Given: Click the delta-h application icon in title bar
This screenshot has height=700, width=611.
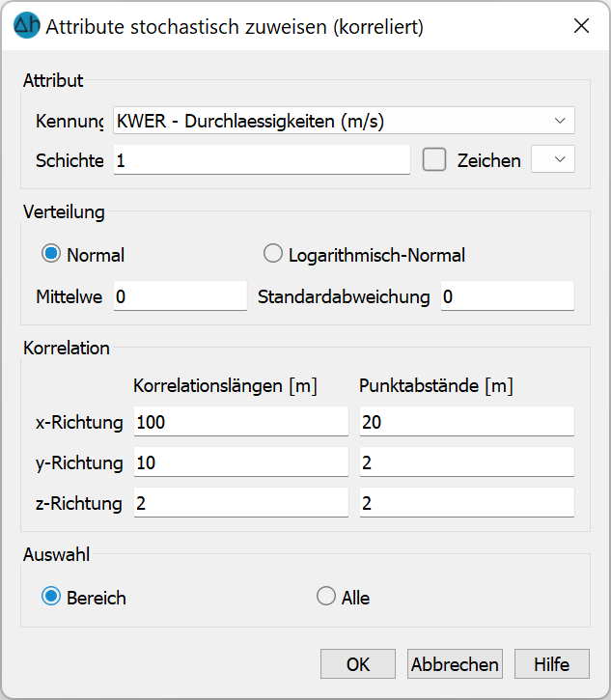Looking at the screenshot, I should tap(27, 25).
